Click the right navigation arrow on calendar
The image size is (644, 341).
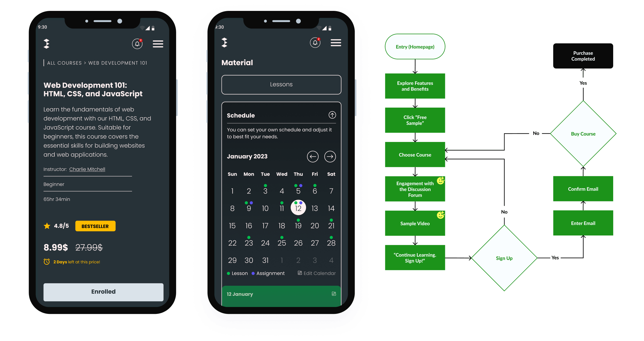pyautogui.click(x=330, y=157)
